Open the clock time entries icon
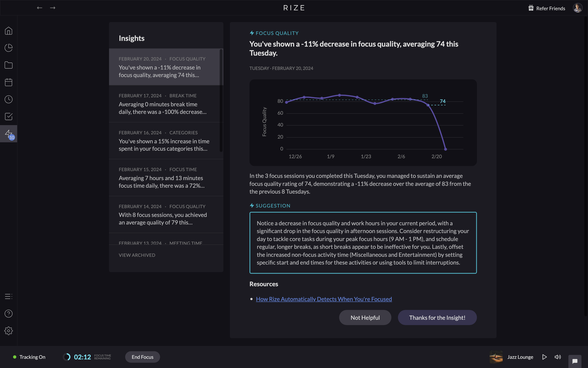This screenshot has width=588, height=368. tap(9, 99)
